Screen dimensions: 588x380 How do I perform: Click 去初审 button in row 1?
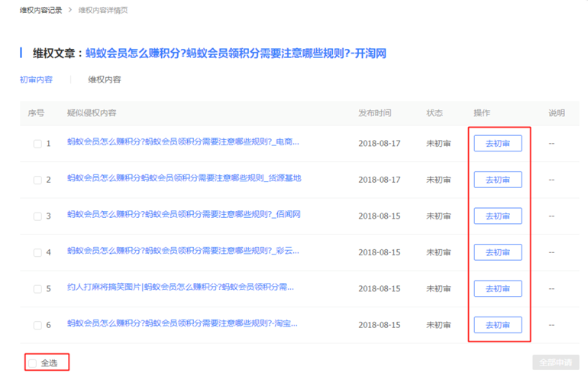pos(497,143)
